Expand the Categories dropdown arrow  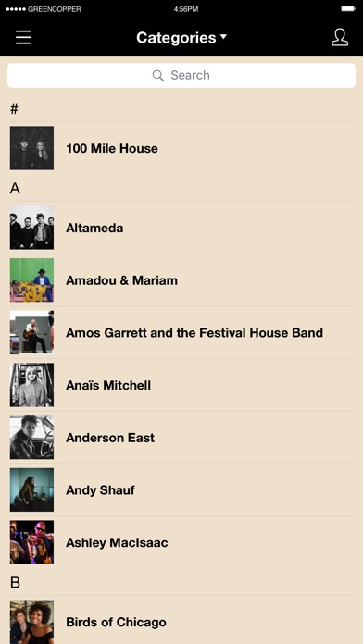223,37
